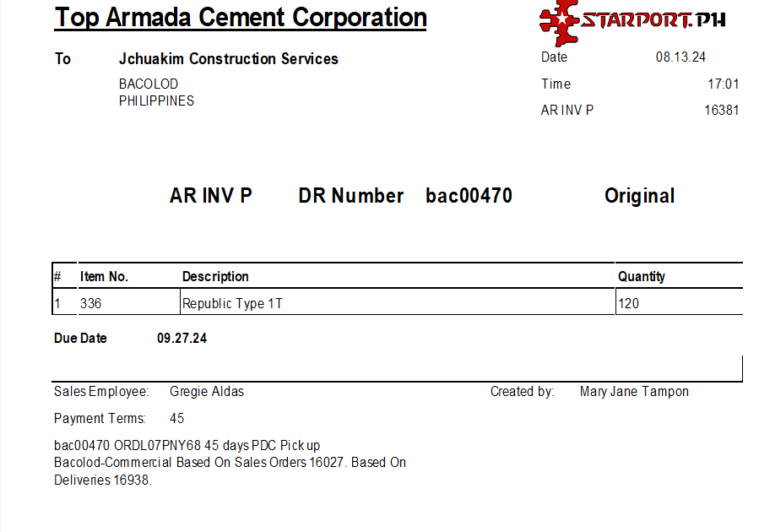Viewport: 759px width, 532px height.
Task: Click the AR INV P number 16381
Action: click(x=721, y=111)
